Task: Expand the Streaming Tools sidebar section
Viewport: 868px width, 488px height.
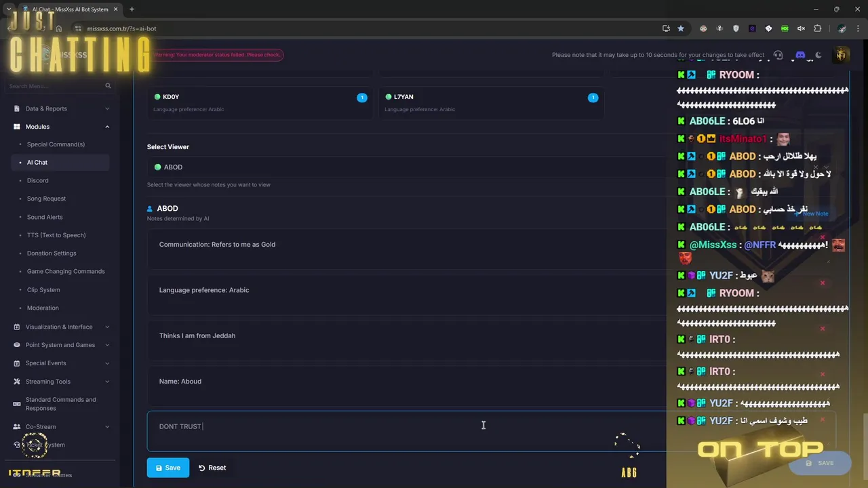Action: (x=107, y=382)
